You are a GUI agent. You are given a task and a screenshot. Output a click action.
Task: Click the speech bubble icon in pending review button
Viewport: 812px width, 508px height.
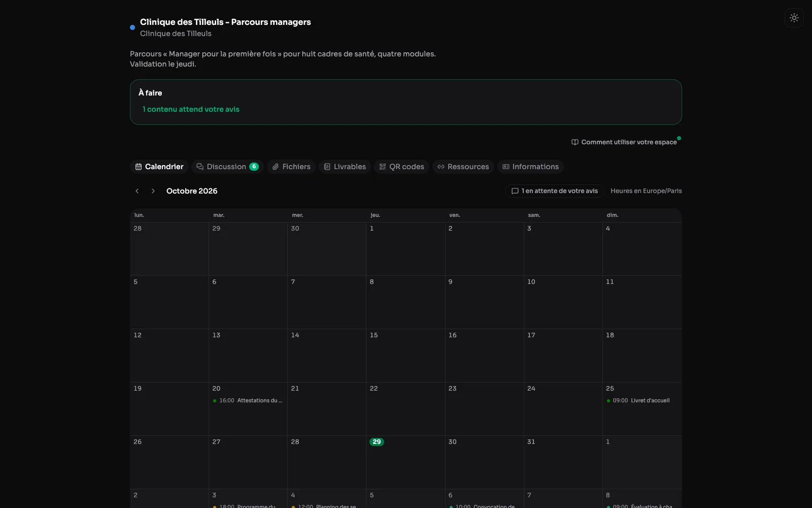515,191
